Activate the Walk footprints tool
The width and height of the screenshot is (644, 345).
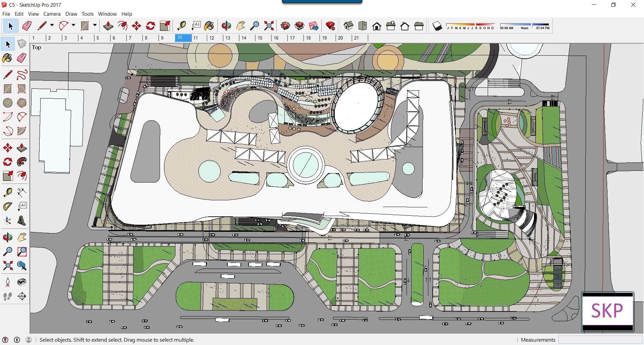8,296
